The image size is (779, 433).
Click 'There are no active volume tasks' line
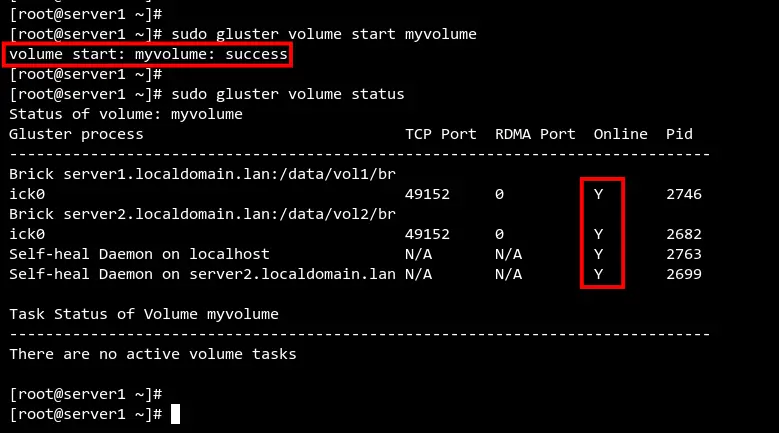pos(152,354)
